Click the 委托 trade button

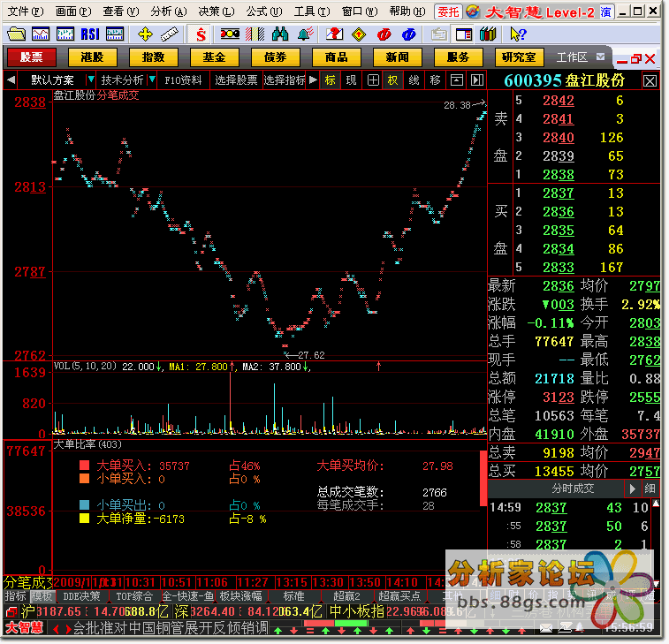point(448,12)
